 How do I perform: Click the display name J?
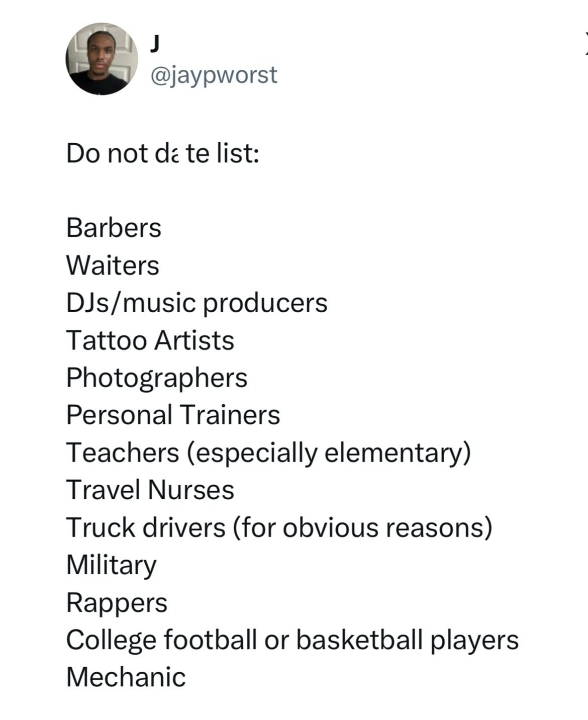click(155, 45)
